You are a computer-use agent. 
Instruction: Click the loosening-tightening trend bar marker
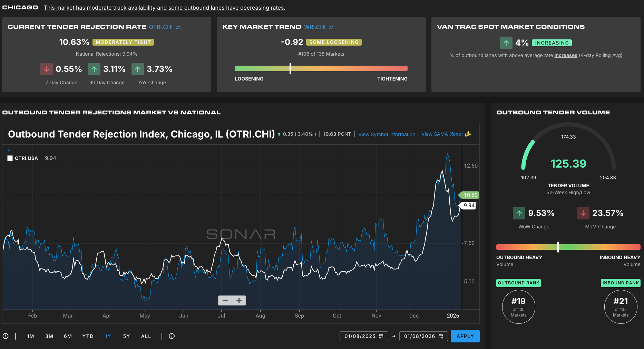click(290, 68)
